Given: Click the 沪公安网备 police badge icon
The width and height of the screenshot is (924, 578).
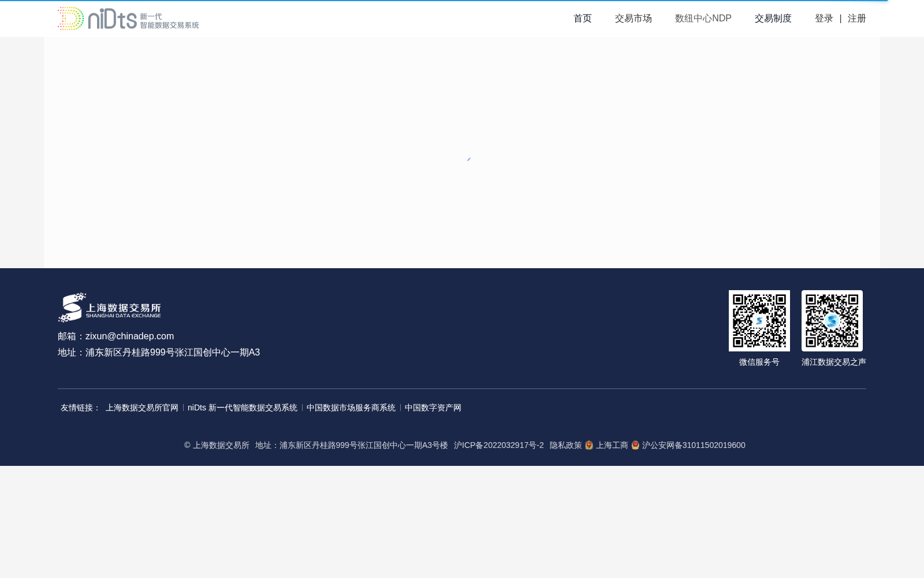Looking at the screenshot, I should pos(635,445).
